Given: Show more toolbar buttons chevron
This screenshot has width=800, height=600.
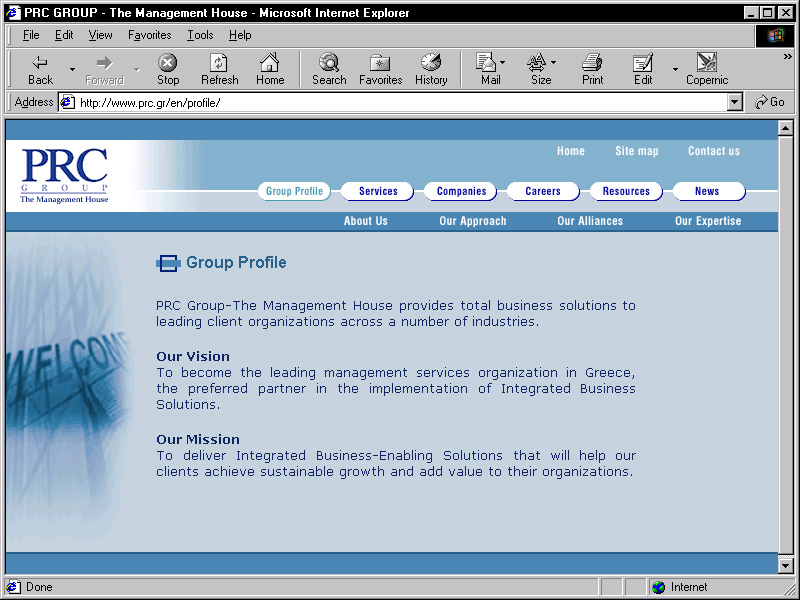Looking at the screenshot, I should (x=788, y=57).
